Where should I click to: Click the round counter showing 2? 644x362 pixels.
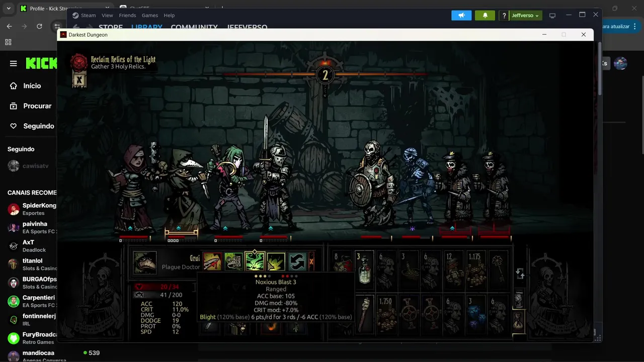pos(325,75)
